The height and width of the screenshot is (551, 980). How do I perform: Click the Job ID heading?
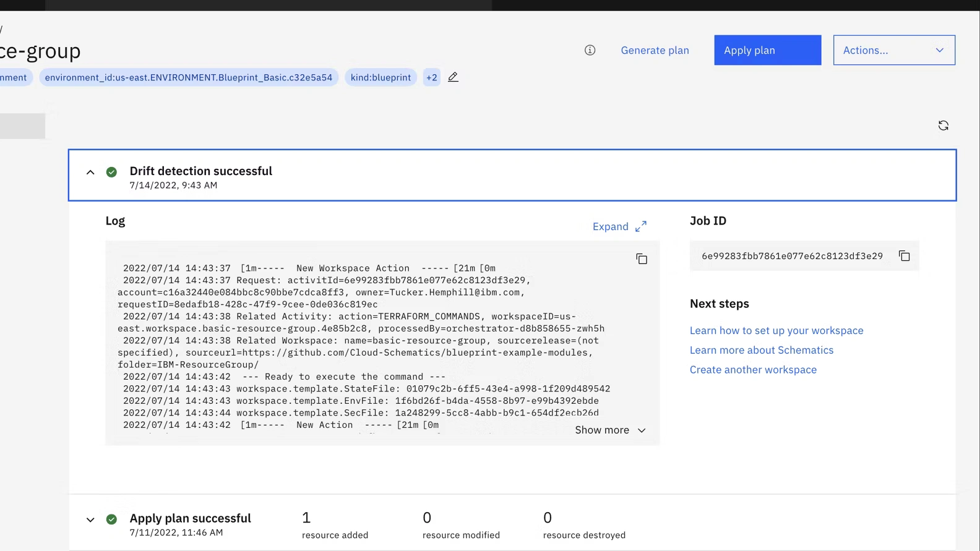(708, 221)
